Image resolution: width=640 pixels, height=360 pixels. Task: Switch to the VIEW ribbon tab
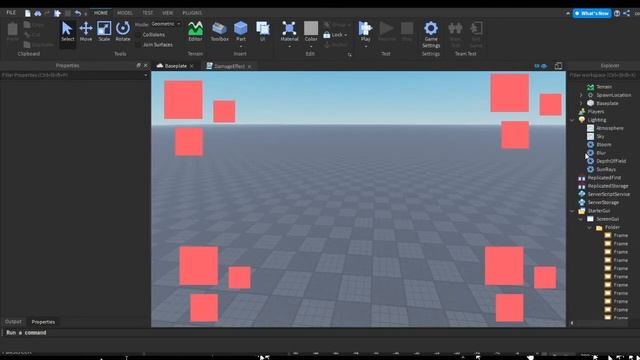pos(167,13)
